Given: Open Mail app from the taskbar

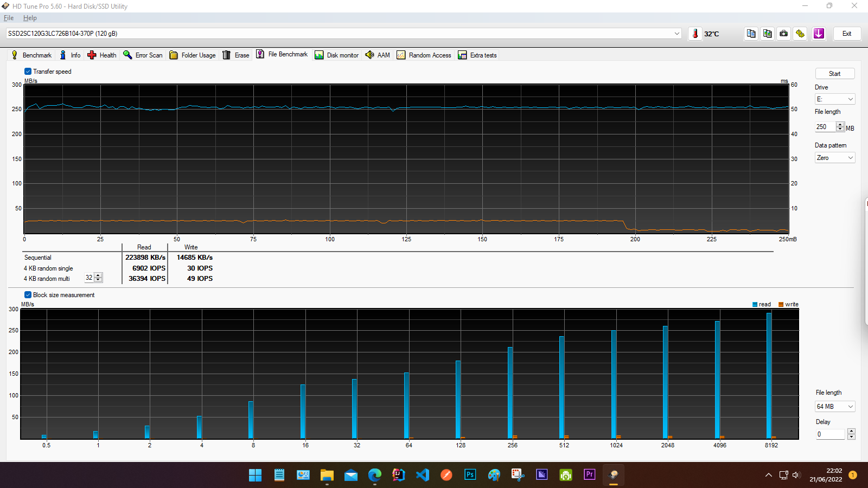Looking at the screenshot, I should (x=351, y=475).
